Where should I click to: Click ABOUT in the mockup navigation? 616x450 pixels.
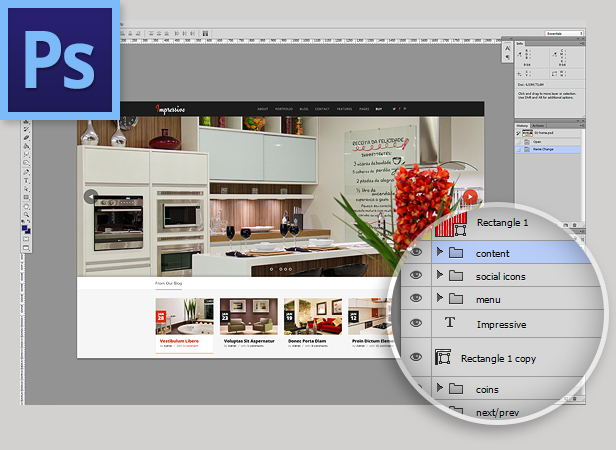pos(262,109)
